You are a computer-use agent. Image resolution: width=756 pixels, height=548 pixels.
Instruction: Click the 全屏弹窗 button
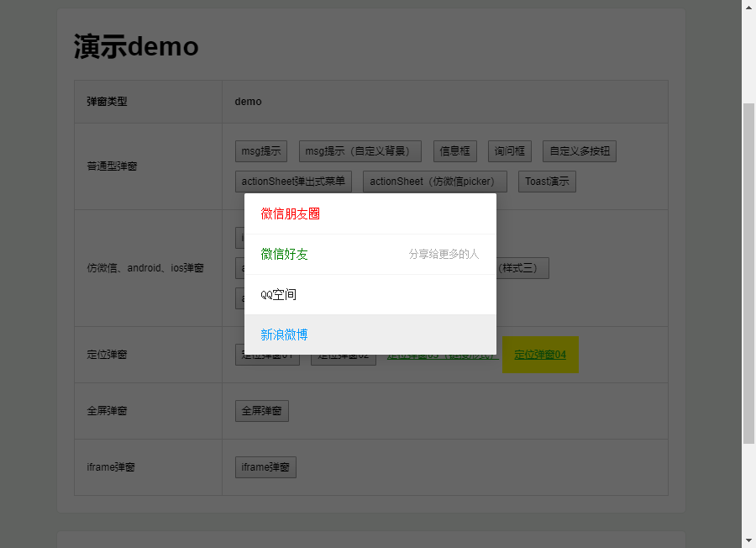click(x=262, y=411)
